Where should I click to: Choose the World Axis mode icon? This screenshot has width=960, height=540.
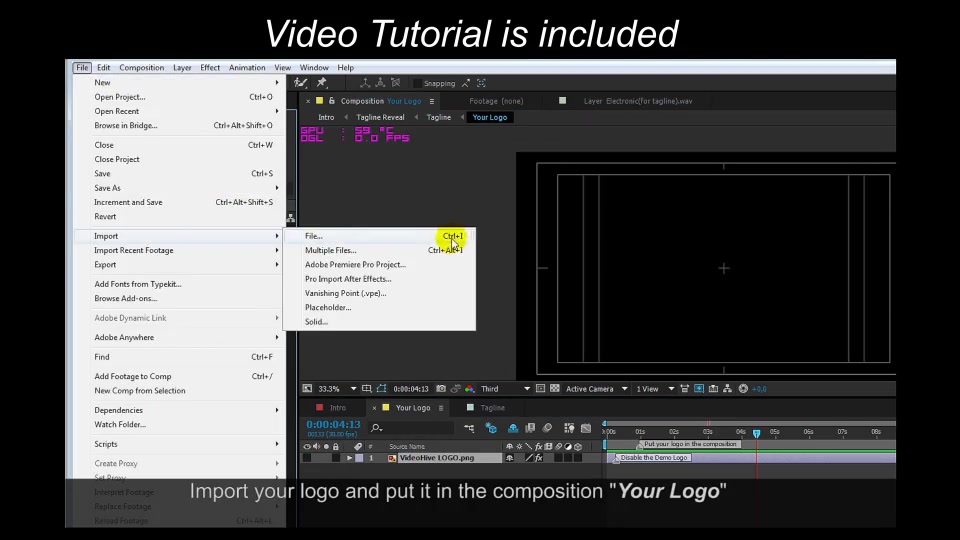[x=380, y=83]
